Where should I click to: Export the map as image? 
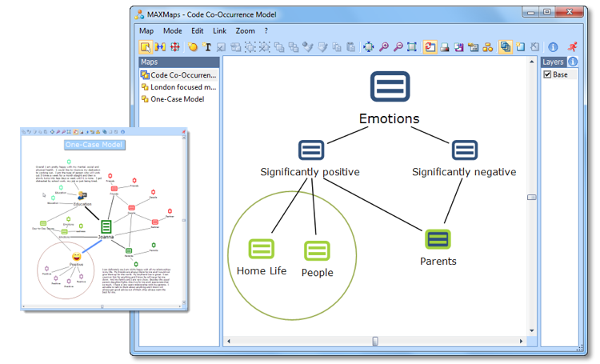459,47
